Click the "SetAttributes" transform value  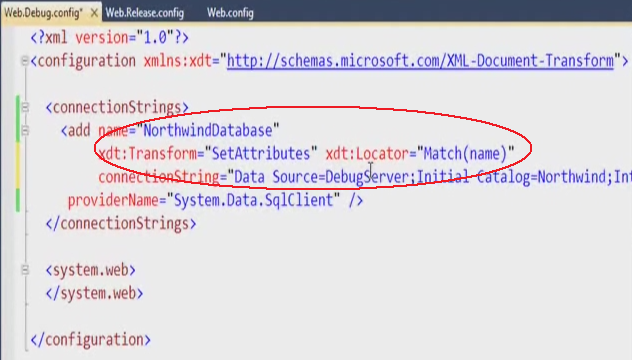261,154
